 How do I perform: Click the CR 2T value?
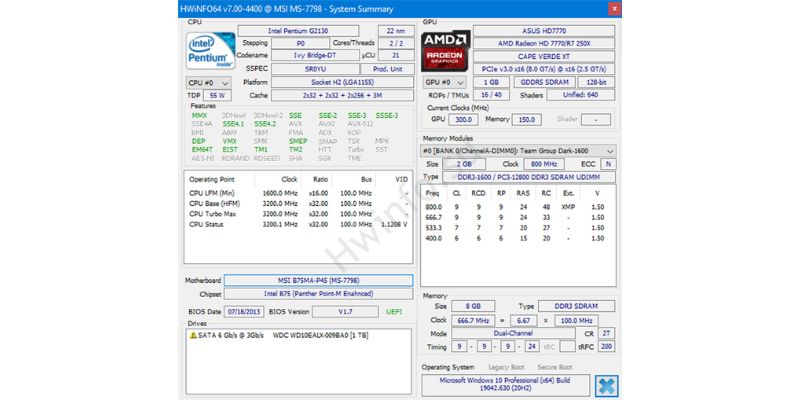(x=606, y=333)
